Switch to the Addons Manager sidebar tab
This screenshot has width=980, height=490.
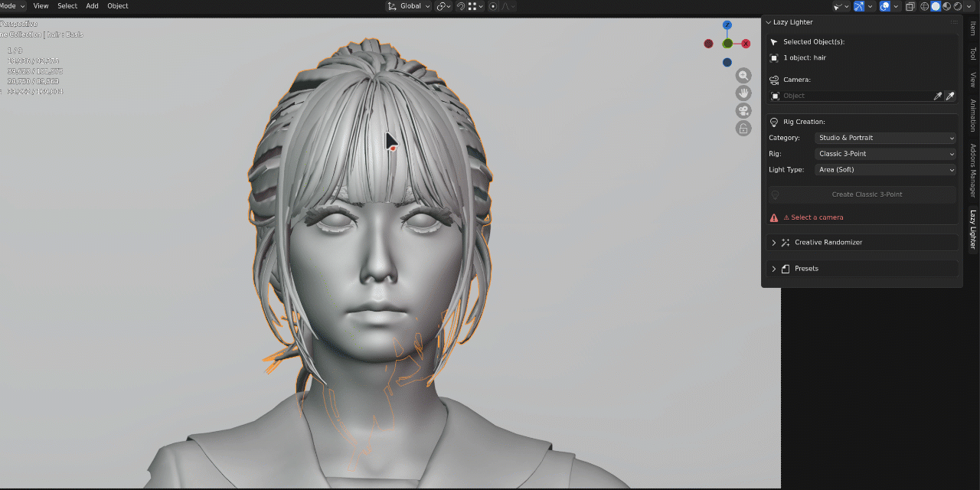[x=973, y=170]
